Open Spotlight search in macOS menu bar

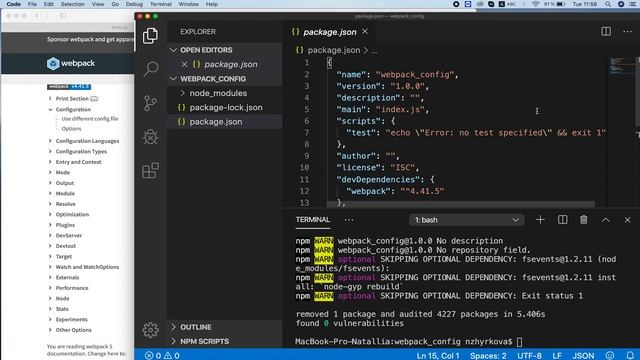click(608, 4)
